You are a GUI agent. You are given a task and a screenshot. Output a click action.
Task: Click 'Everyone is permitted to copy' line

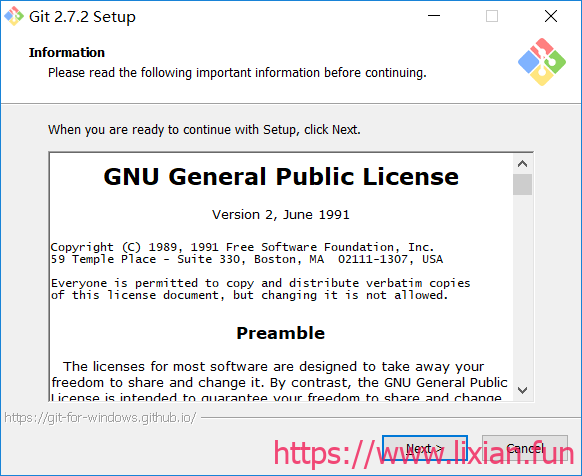click(261, 283)
